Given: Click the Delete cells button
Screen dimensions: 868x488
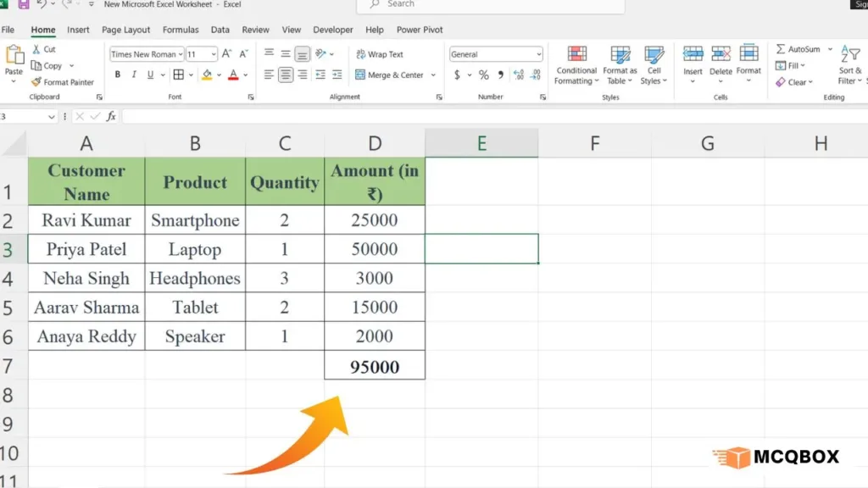Looking at the screenshot, I should (x=721, y=59).
